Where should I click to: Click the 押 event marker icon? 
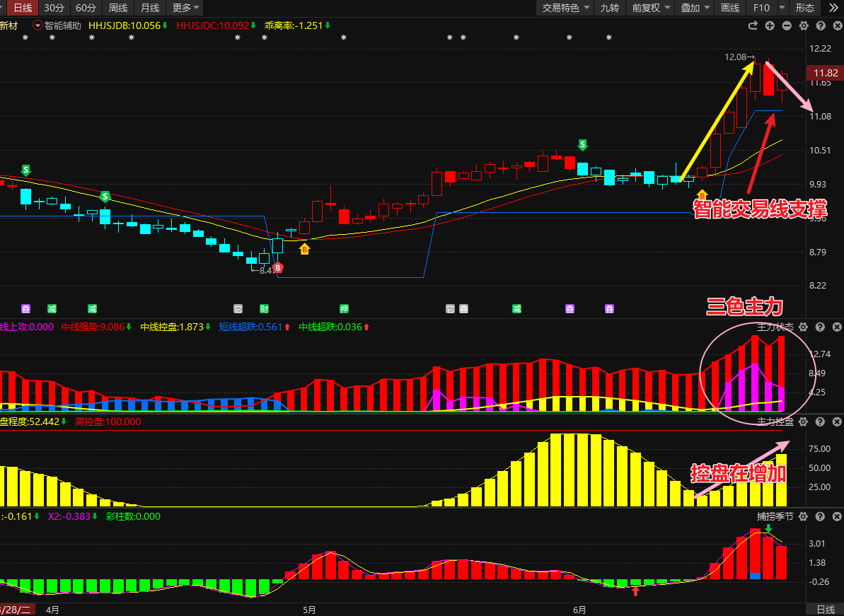click(x=344, y=309)
